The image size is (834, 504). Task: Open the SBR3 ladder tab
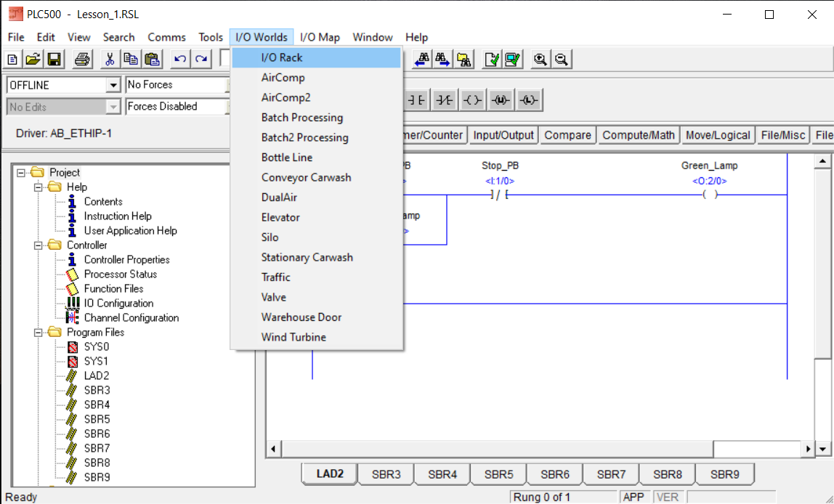click(386, 474)
